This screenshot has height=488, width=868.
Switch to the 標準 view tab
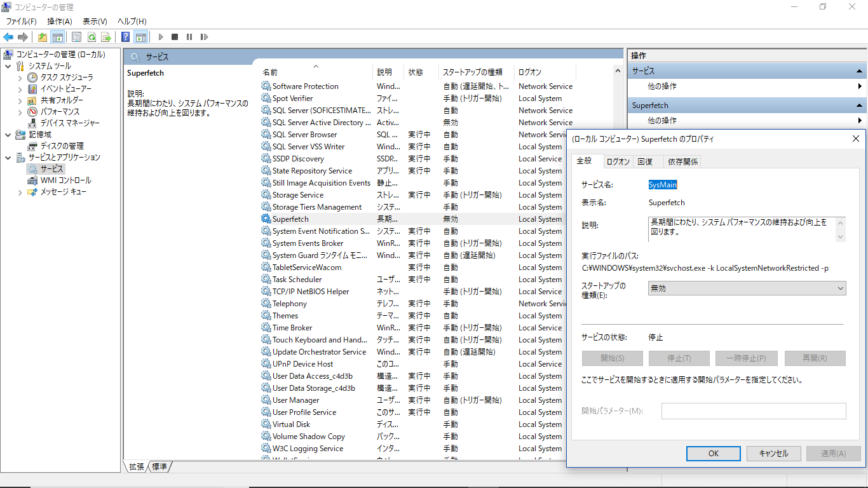159,466
